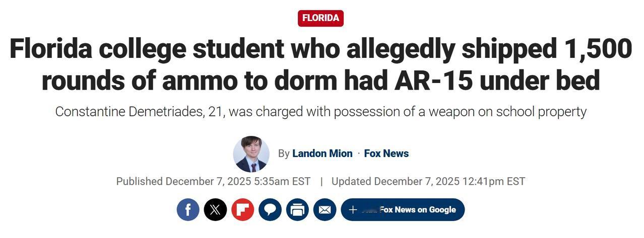Email the article via the envelope icon
The height and width of the screenshot is (238, 644).
pyautogui.click(x=325, y=209)
